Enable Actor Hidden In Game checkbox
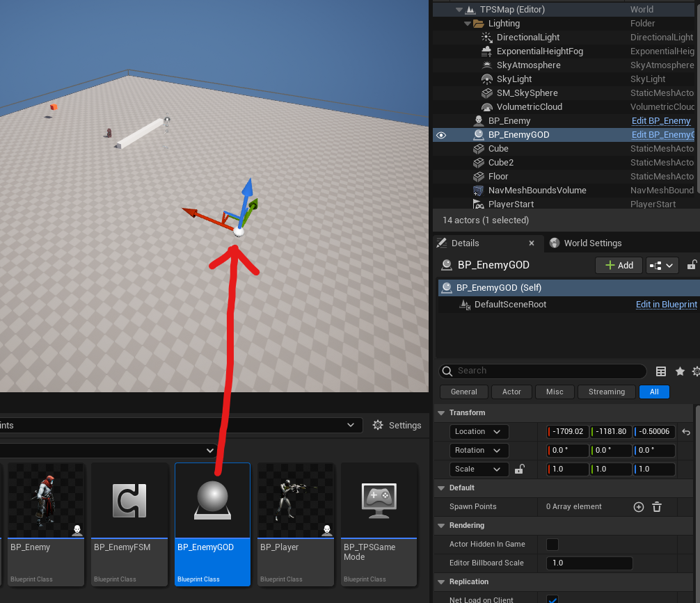700x603 pixels. [552, 545]
